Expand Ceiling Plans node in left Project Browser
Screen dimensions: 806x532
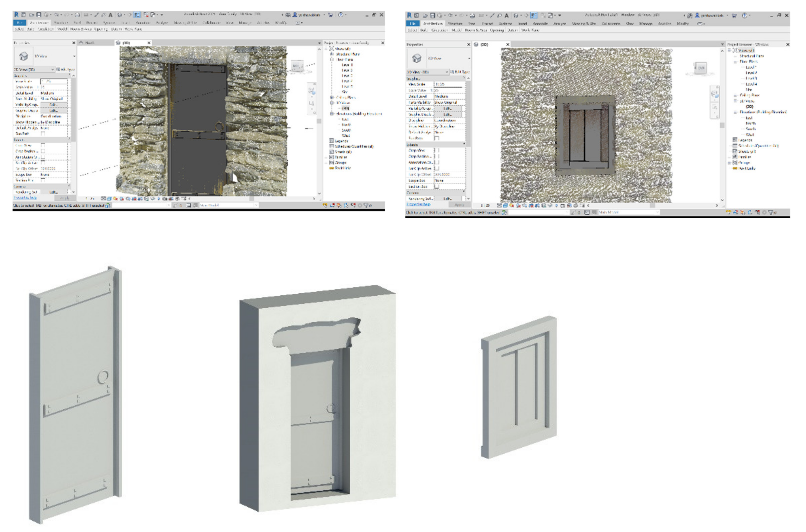click(332, 97)
